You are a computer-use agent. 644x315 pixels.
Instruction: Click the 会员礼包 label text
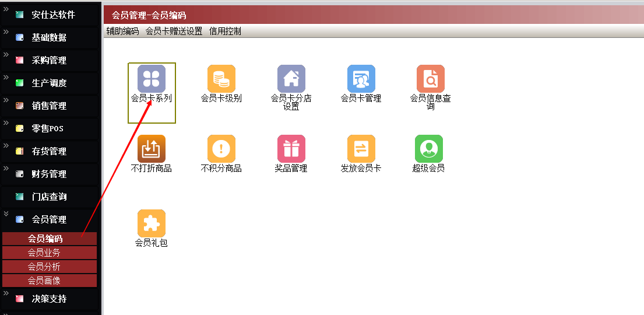(151, 243)
